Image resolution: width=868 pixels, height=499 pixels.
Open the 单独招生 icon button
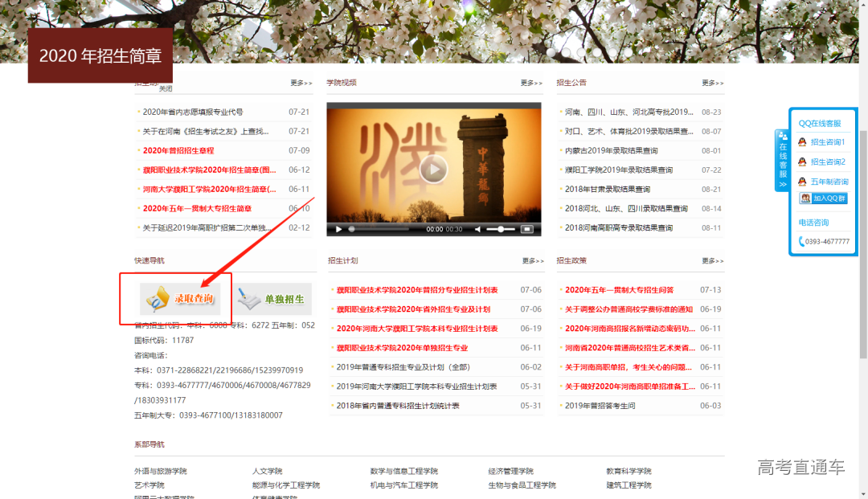(x=274, y=299)
